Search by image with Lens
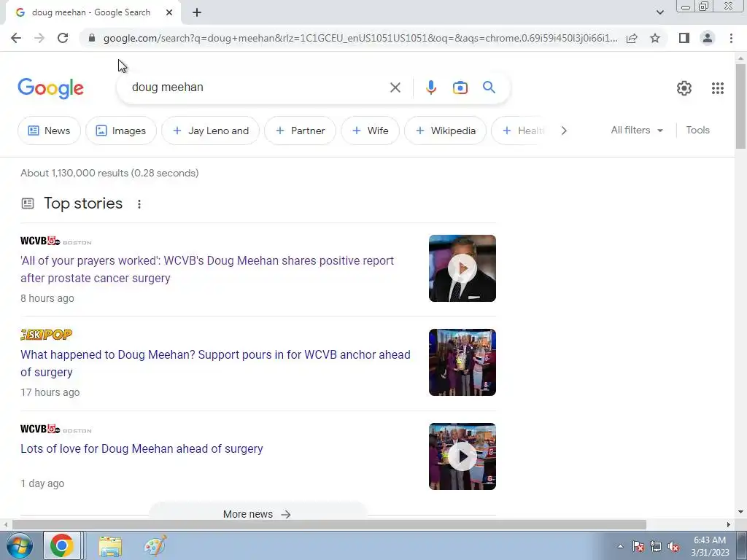 pos(460,87)
